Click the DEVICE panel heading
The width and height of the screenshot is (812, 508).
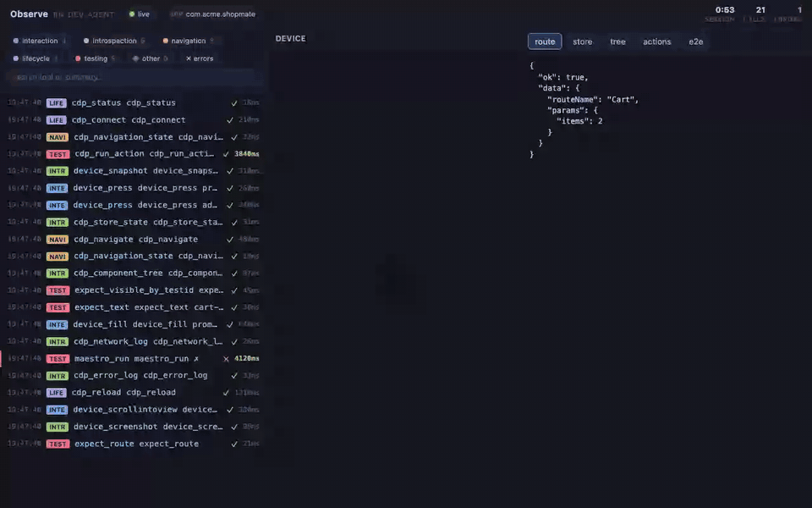click(290, 38)
